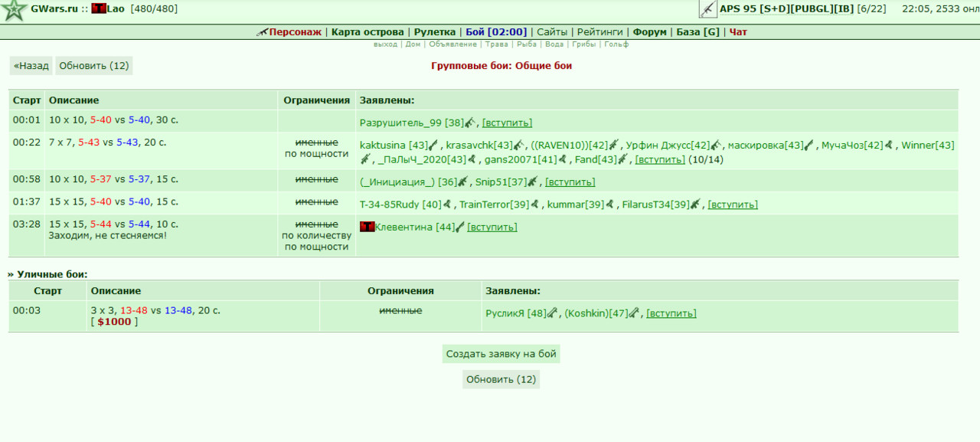Click weapon icon after Fand[43]
The height and width of the screenshot is (442, 980).
(x=623, y=159)
